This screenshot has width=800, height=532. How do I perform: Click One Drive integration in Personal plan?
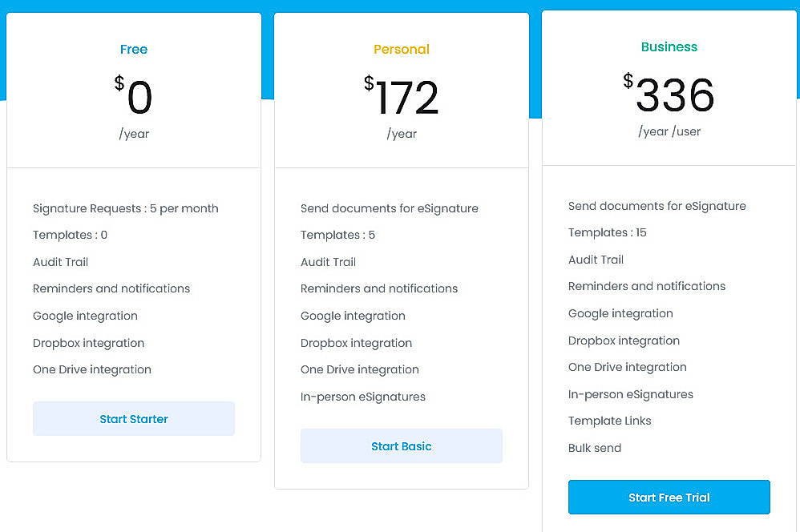(x=359, y=369)
